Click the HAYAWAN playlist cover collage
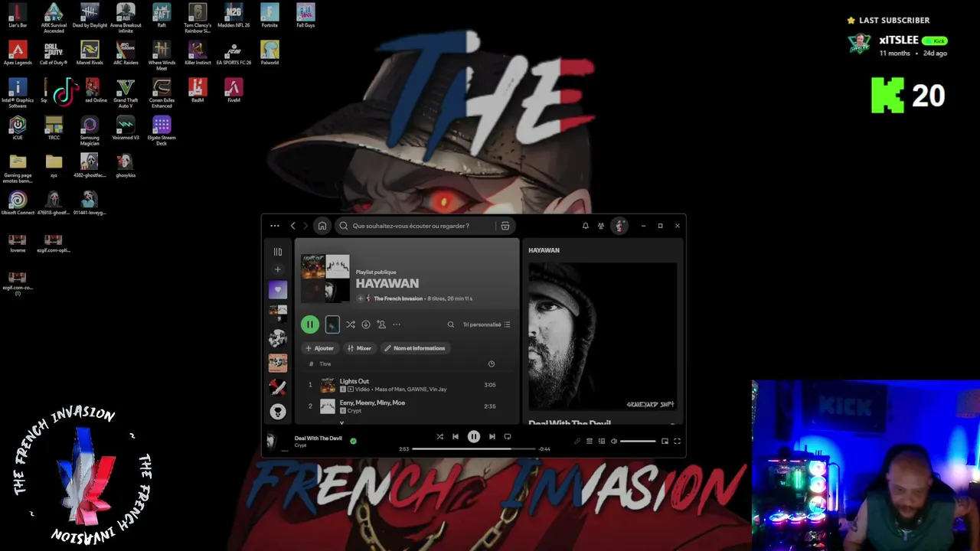980x551 pixels. tap(325, 279)
